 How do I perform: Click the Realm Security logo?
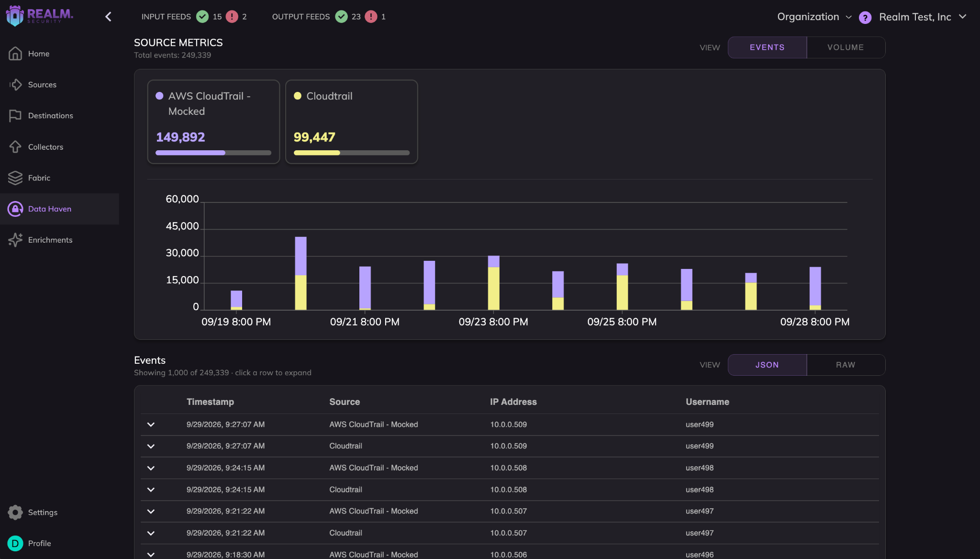click(x=39, y=16)
